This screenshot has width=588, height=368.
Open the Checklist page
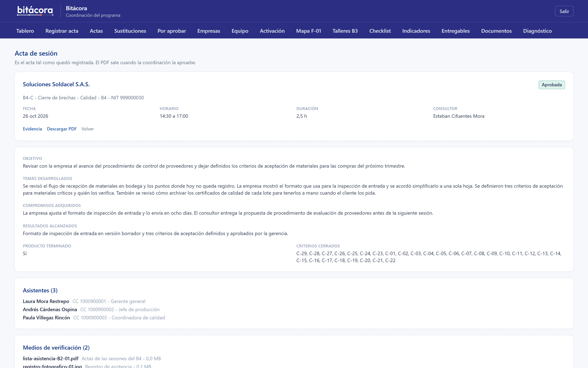(380, 31)
